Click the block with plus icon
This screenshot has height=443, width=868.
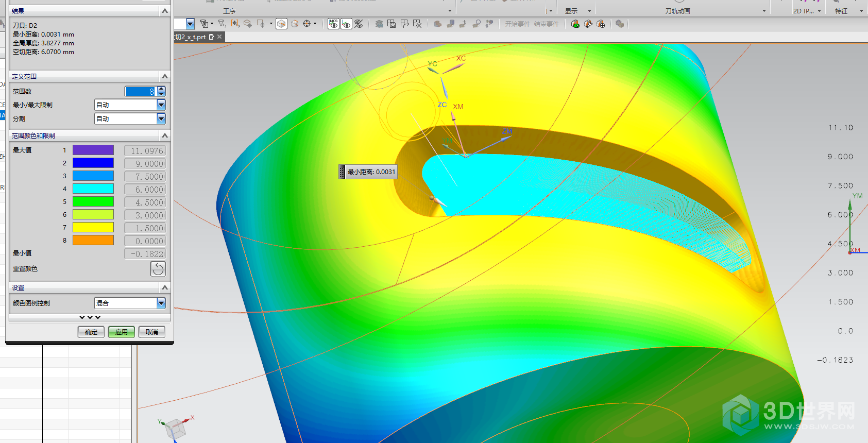pyautogui.click(x=601, y=24)
